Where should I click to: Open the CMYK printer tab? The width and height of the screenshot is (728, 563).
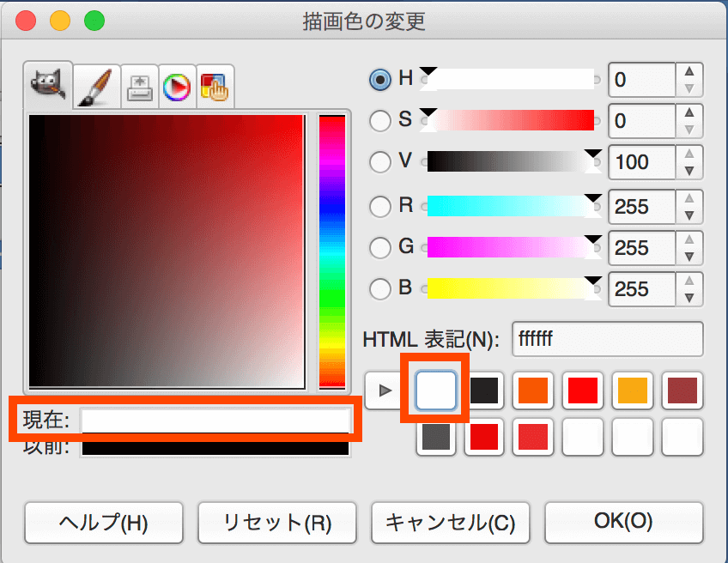[140, 88]
